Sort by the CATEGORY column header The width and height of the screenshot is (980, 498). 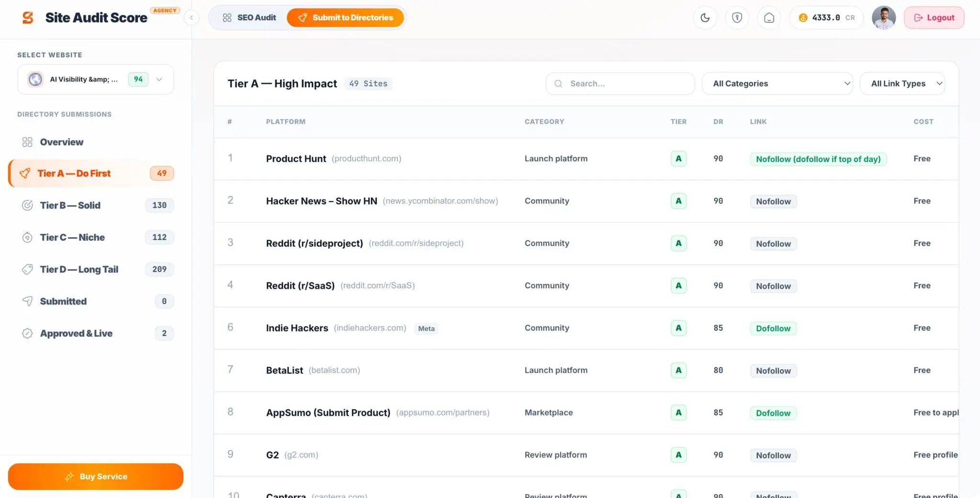[x=544, y=122]
